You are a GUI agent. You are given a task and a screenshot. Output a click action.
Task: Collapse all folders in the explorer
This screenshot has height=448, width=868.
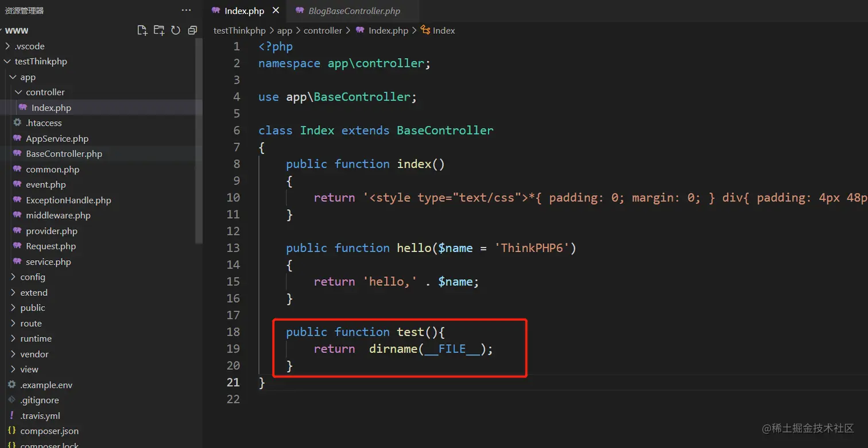[192, 30]
